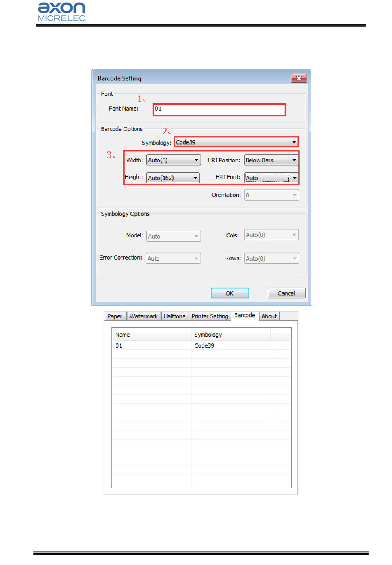Switch to the About tab
The height and width of the screenshot is (565, 392).
(269, 316)
